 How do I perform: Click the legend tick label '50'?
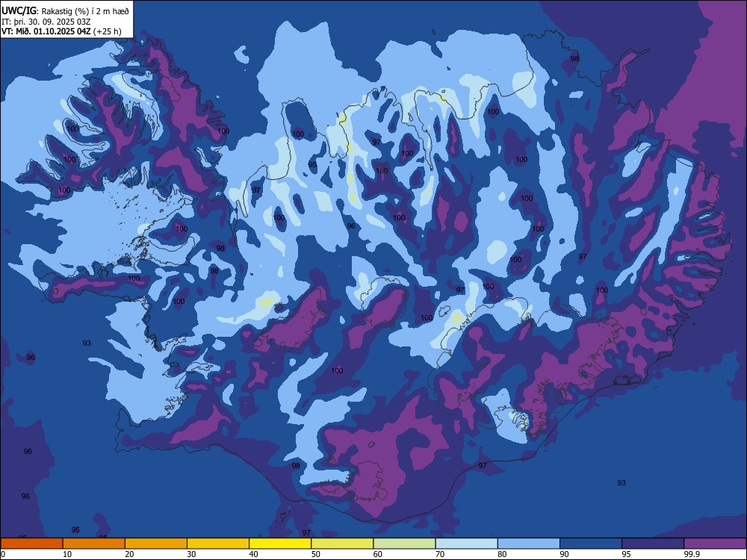pyautogui.click(x=315, y=554)
